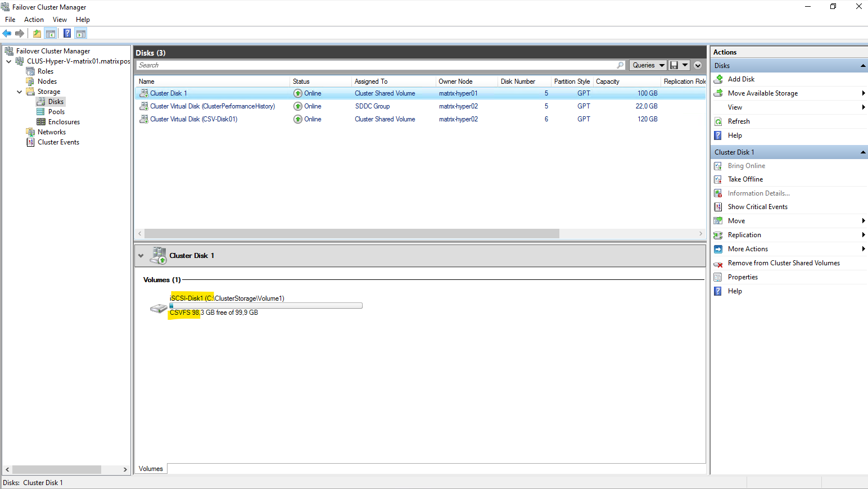Collapse the Disks actions section
The width and height of the screenshot is (868, 489).
click(x=862, y=66)
